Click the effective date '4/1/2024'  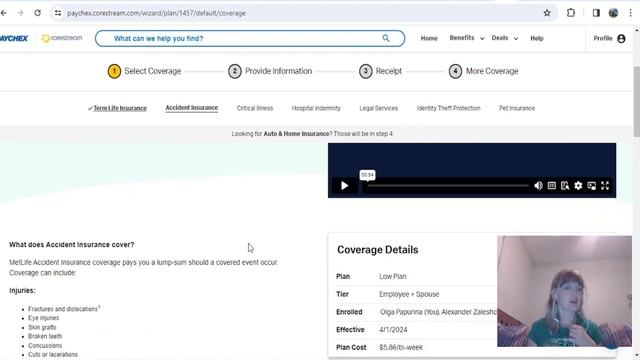393,330
